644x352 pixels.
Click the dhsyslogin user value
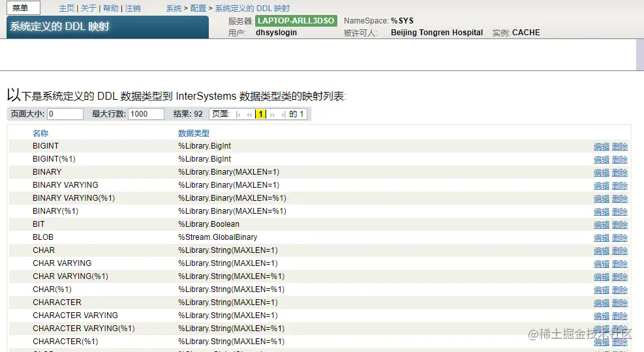[276, 33]
